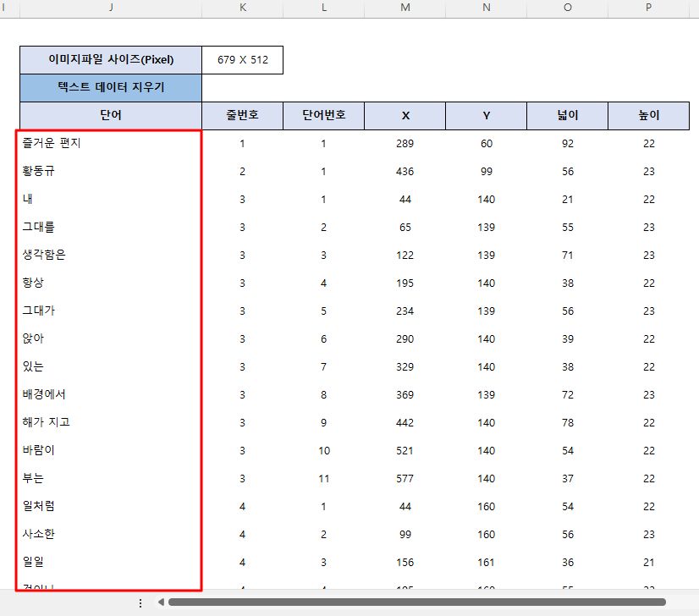
Task: Select column P header
Action: click(648, 8)
